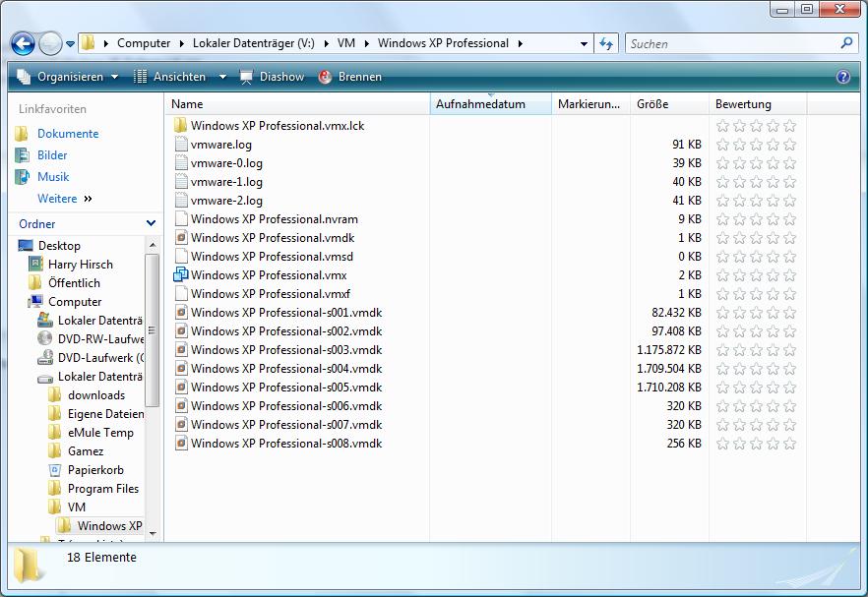Screen dimensions: 868x597
Task: Open the Musik favorite link
Action: tap(53, 176)
